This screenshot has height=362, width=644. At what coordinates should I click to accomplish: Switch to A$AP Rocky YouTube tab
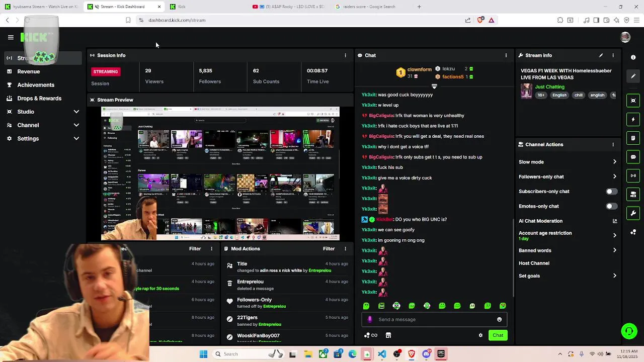[x=288, y=7]
